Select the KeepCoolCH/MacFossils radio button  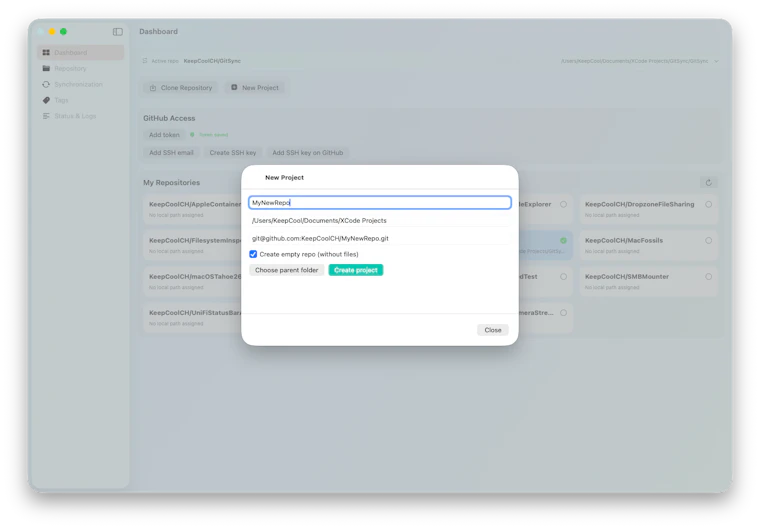[709, 240]
